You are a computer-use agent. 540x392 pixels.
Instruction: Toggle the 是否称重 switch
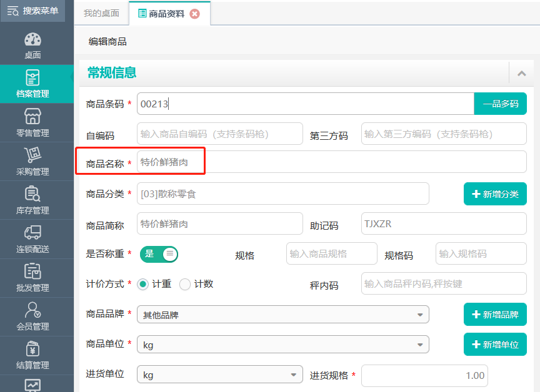coord(159,255)
